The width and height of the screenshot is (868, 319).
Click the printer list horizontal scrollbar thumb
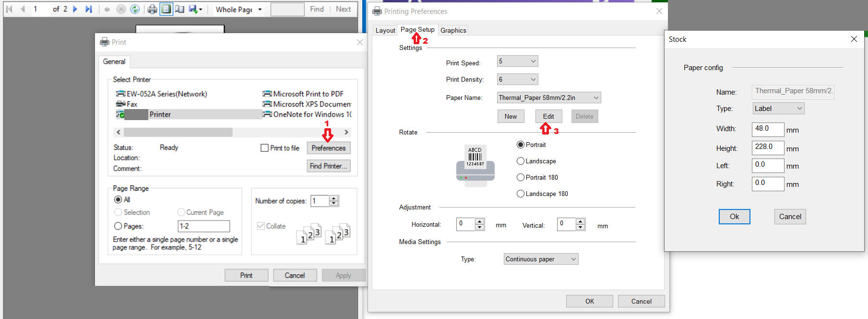pyautogui.click(x=178, y=132)
